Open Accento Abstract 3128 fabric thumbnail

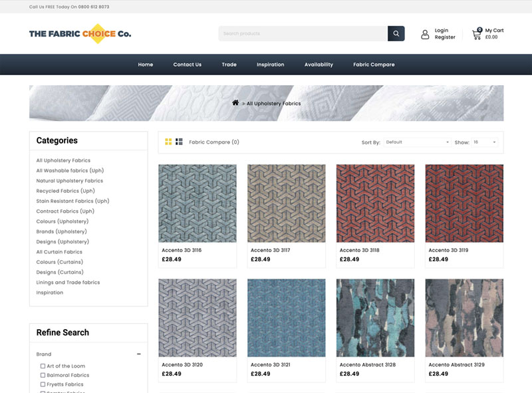375,318
